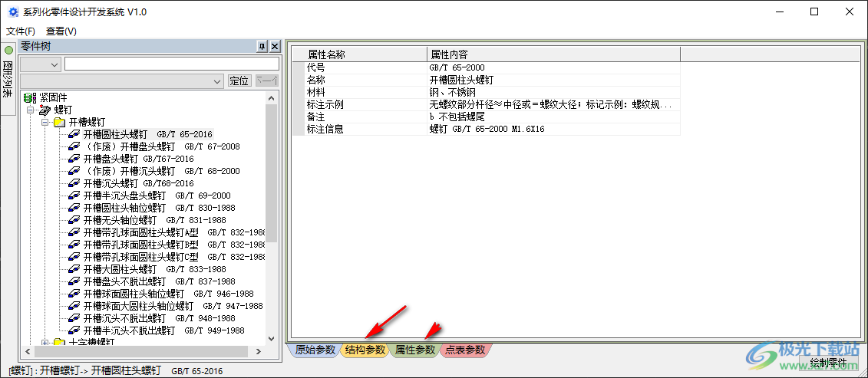Click the part icon beside 开槽半沉头不脱出螺钉
The width and height of the screenshot is (868, 378).
click(74, 330)
